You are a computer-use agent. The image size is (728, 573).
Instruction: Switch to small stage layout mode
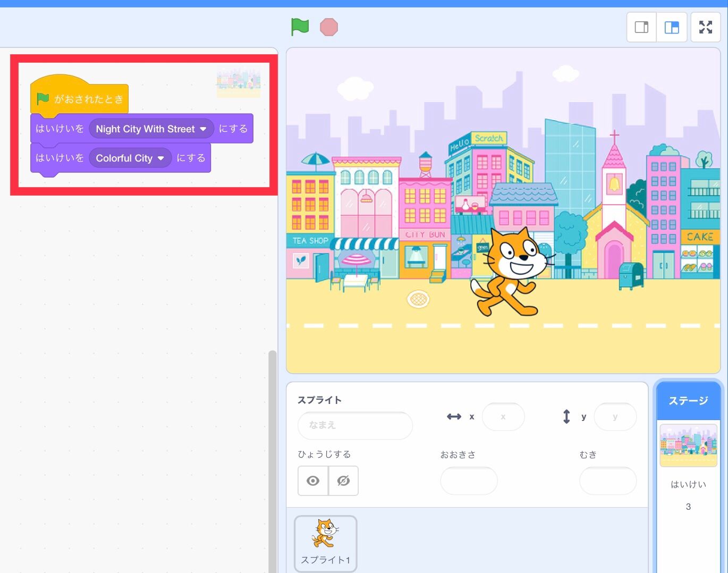coord(641,27)
